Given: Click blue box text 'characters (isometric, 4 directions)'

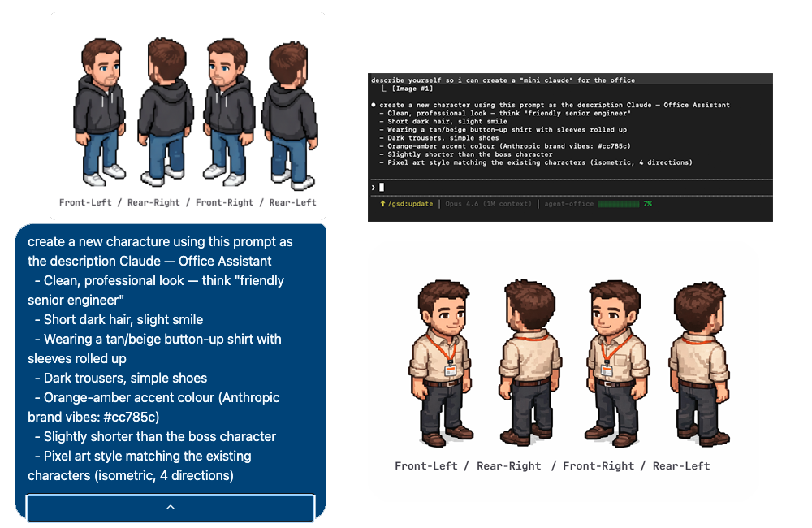Looking at the screenshot, I should [131, 476].
